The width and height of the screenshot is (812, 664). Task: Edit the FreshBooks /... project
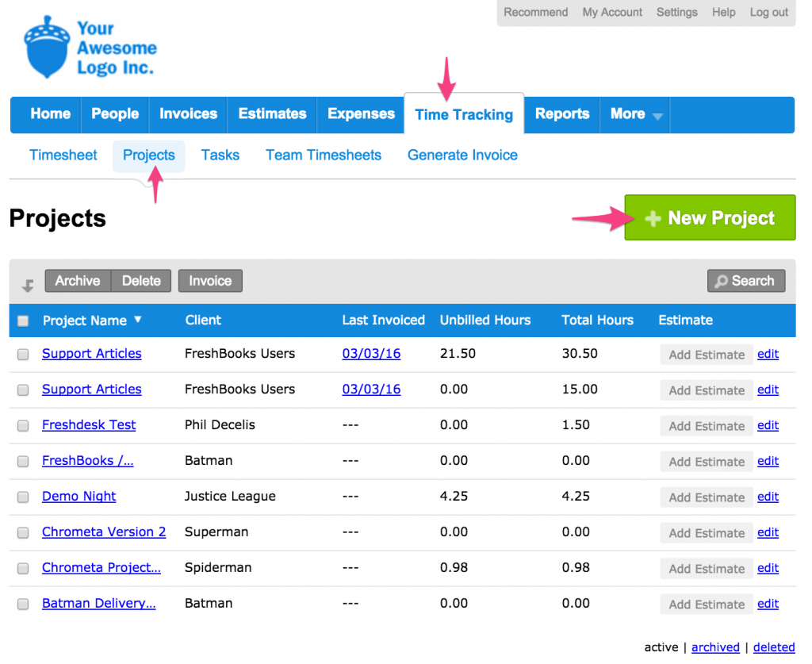tap(768, 461)
